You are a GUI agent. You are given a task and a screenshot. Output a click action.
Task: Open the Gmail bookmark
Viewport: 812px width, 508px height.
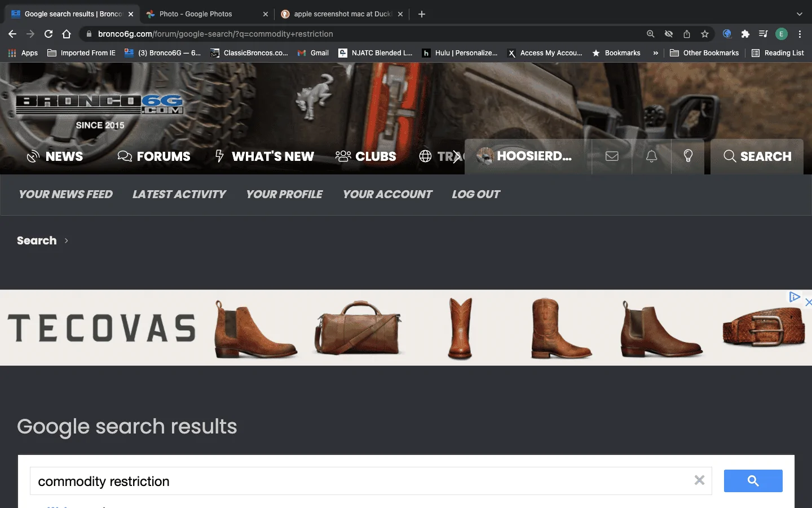[x=313, y=53]
